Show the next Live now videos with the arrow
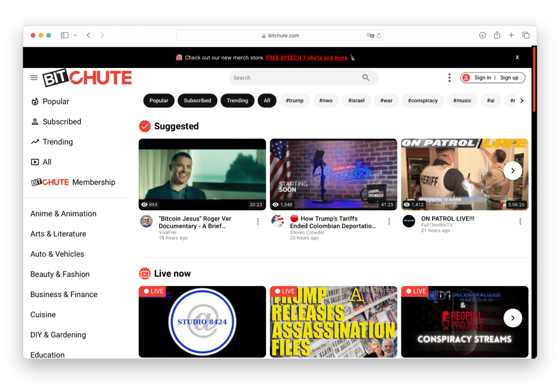558x392 pixels. [513, 318]
